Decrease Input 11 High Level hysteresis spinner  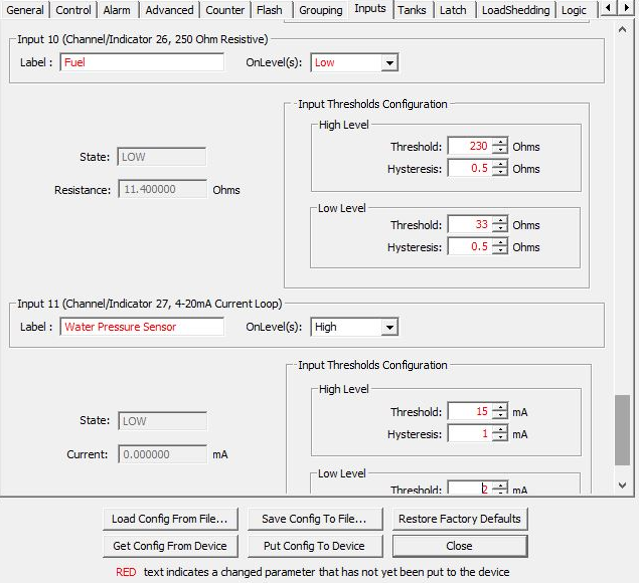pos(500,438)
